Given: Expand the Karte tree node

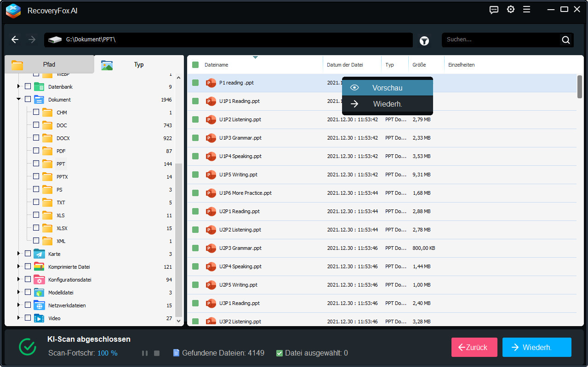Looking at the screenshot, I should point(19,254).
